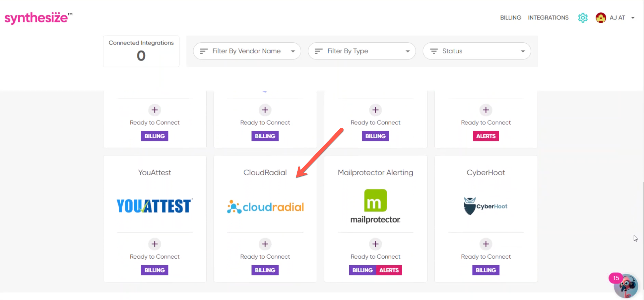
Task: Connect the Mailprotector Alerting integration via plus button
Action: [375, 244]
